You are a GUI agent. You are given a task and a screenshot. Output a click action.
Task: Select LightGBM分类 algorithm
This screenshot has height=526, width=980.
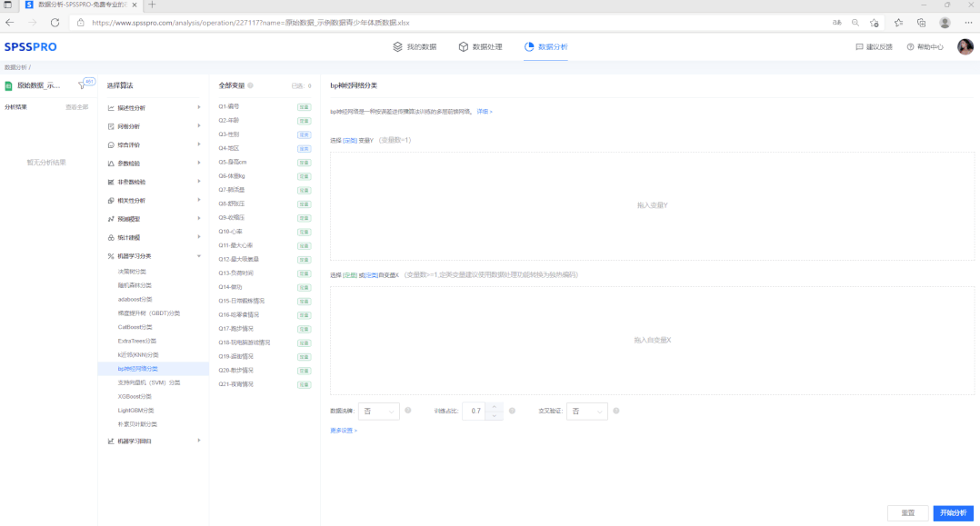click(135, 411)
